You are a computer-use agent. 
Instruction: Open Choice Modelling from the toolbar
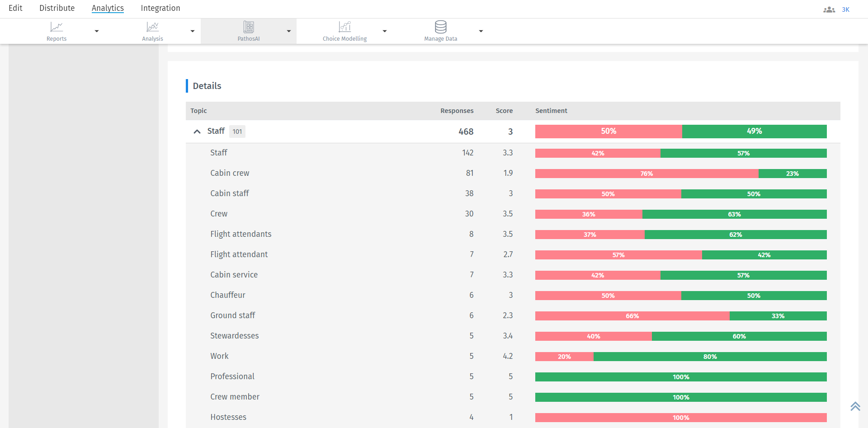coord(344,27)
